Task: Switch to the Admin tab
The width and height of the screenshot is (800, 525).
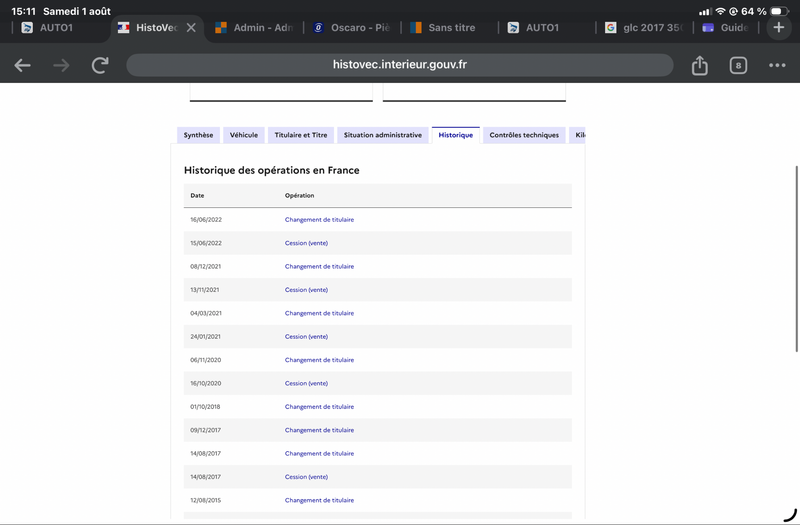Action: tap(255, 28)
